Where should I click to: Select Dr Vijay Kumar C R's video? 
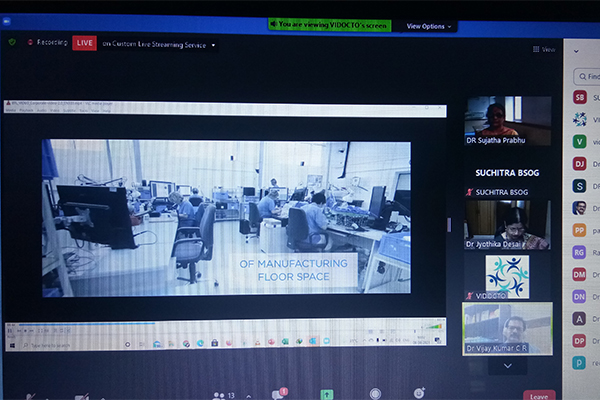tap(507, 327)
